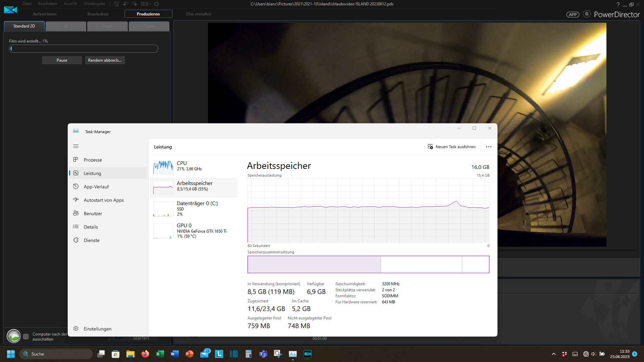The width and height of the screenshot is (644, 362).
Task: Open Autostart von Apps page
Action: [103, 200]
